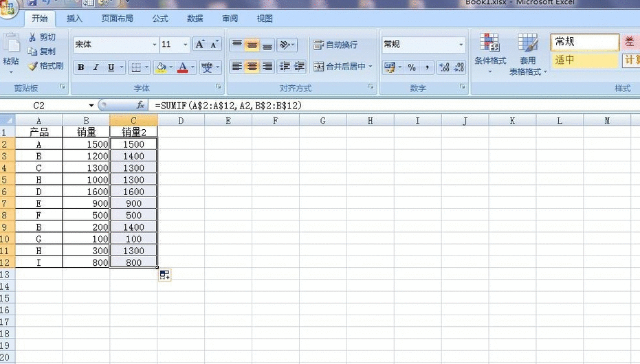
Task: Click the Increase Decimal icon
Action: [x=443, y=67]
